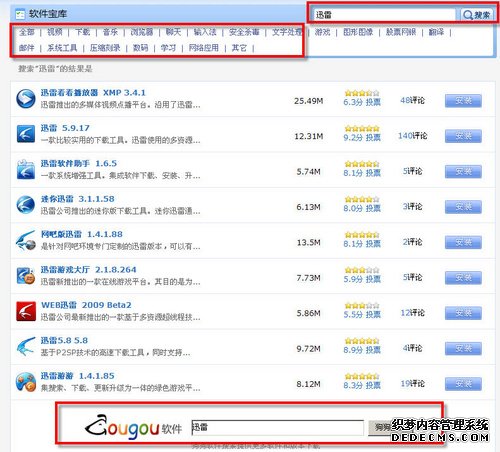Select the 文字处理 category
Screen dimensions: 500x452
(x=287, y=32)
